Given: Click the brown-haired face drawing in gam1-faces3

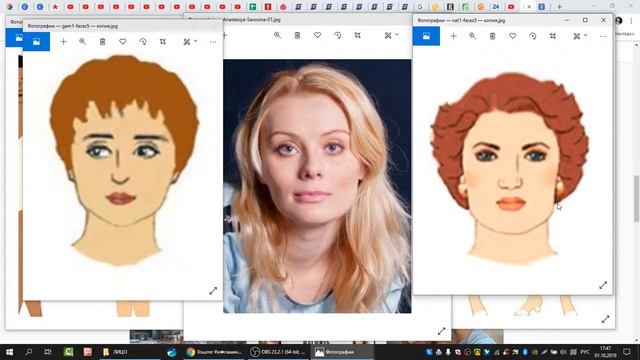Looking at the screenshot, I should tap(124, 160).
